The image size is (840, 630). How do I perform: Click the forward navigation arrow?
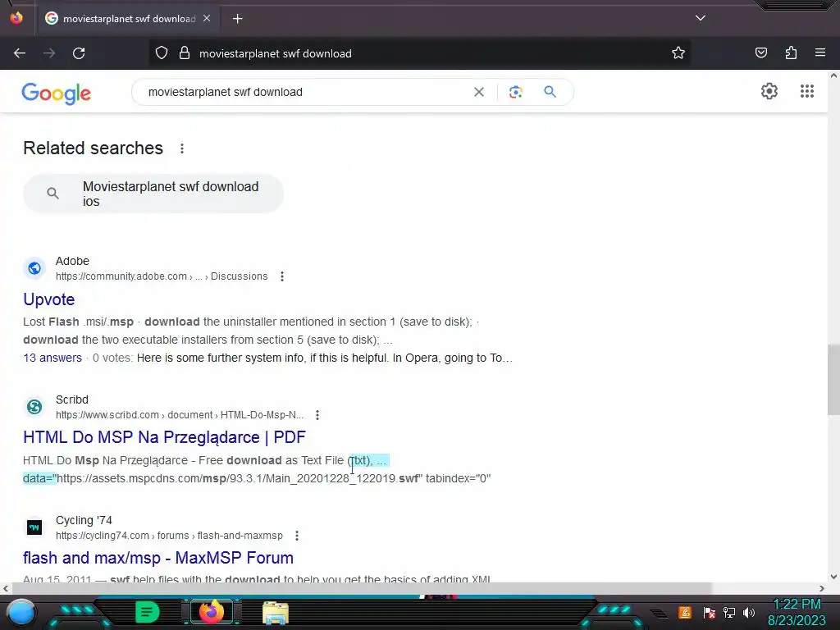click(49, 53)
